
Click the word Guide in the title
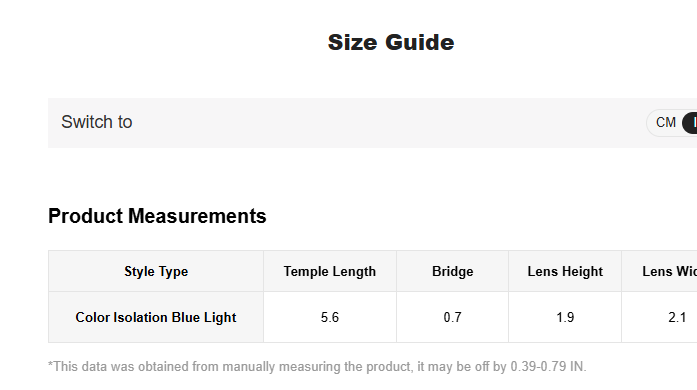420,43
